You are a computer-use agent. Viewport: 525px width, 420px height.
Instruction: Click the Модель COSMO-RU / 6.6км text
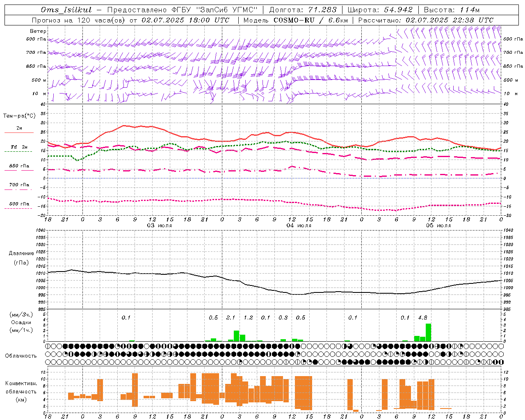click(296, 20)
